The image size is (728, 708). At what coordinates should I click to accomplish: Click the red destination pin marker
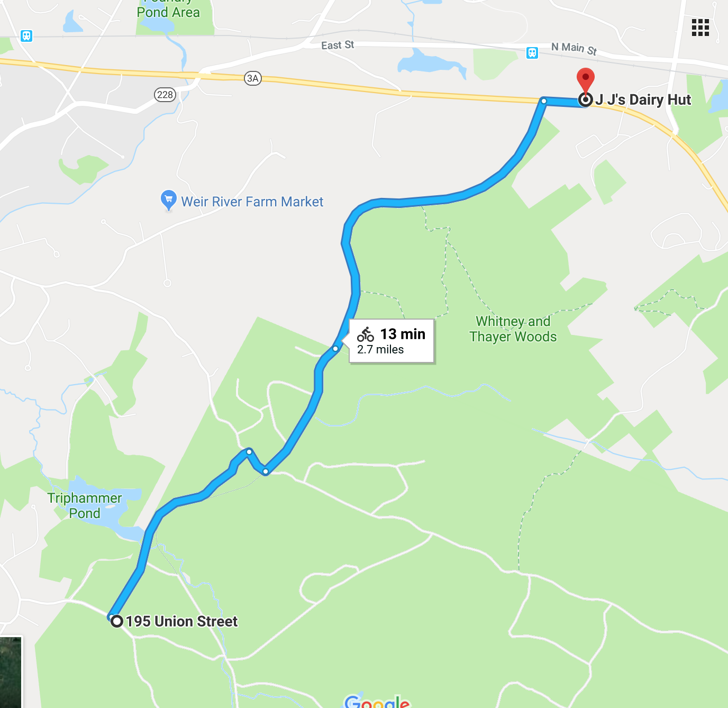point(585,81)
